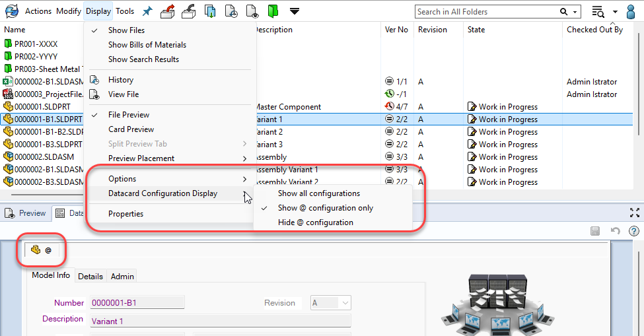The width and height of the screenshot is (644, 336).
Task: Switch to the Details datacard tab
Action: (x=90, y=277)
